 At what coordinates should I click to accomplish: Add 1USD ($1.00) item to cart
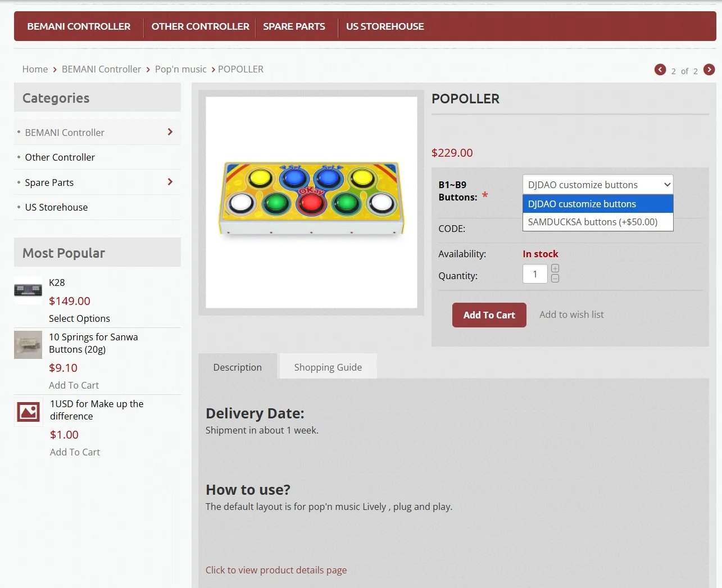coord(75,452)
